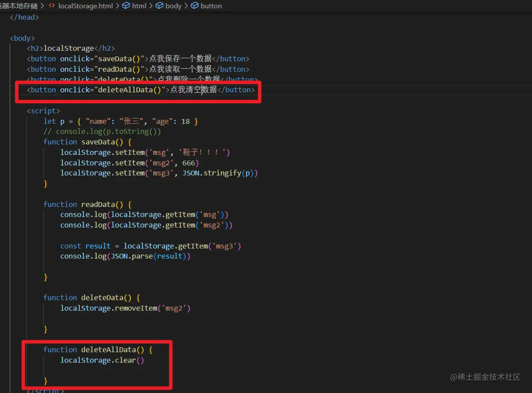
Task: Select the button breadcrumb segment
Action: (x=206, y=6)
